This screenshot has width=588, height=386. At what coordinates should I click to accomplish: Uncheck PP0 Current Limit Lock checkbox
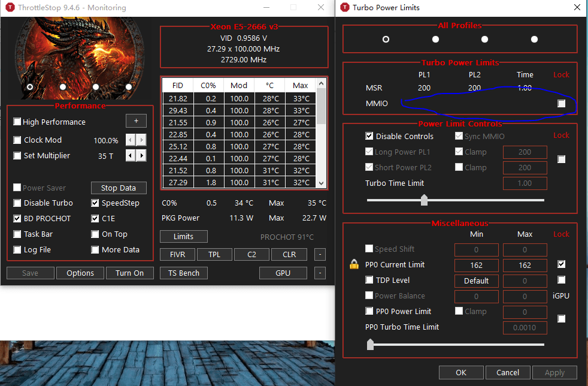(x=562, y=264)
